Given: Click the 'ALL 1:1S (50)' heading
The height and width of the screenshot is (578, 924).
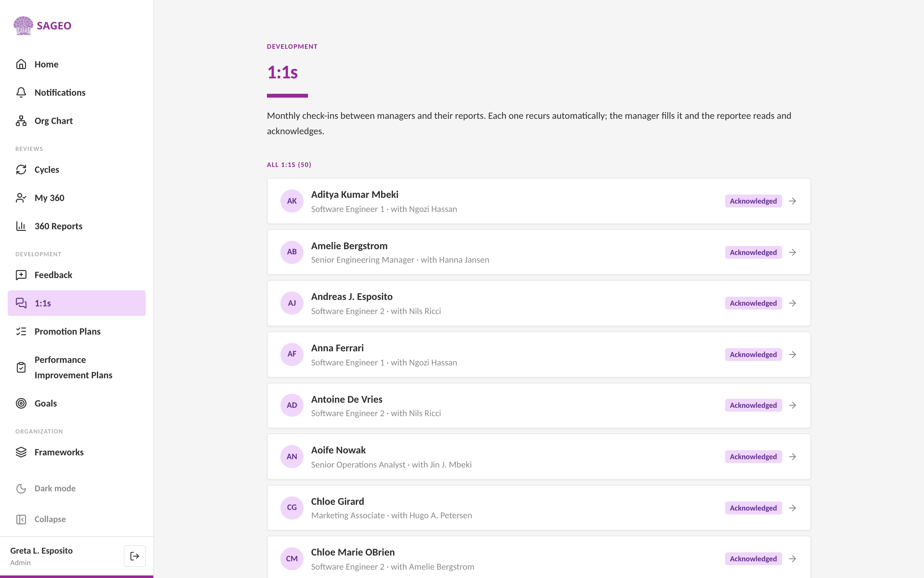Looking at the screenshot, I should (x=289, y=165).
